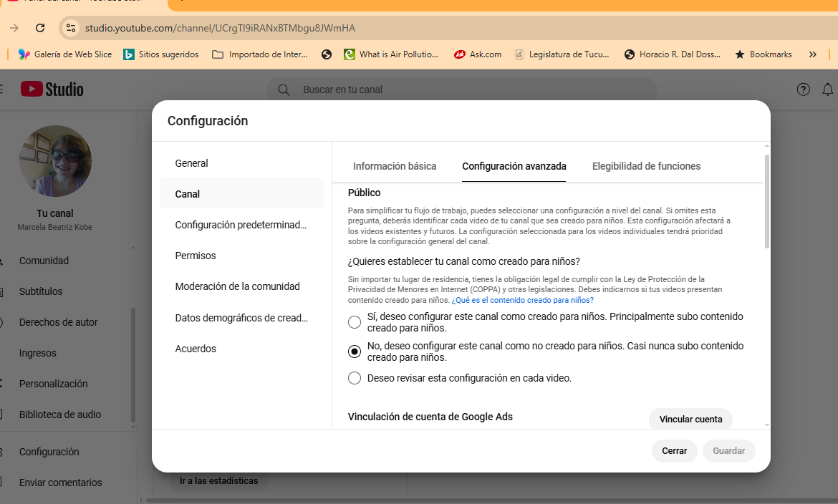Click the search magnifier icon
838x504 pixels.
284,89
